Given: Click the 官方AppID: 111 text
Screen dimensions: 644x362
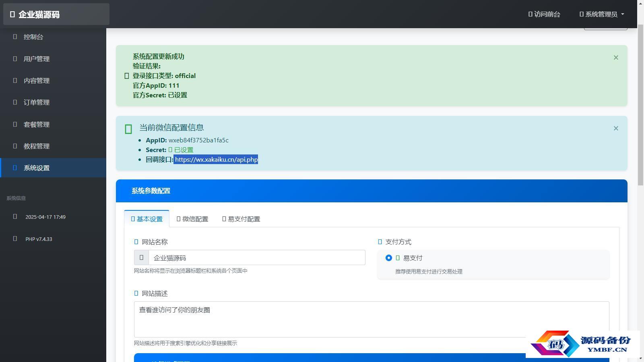Looking at the screenshot, I should [156, 85].
